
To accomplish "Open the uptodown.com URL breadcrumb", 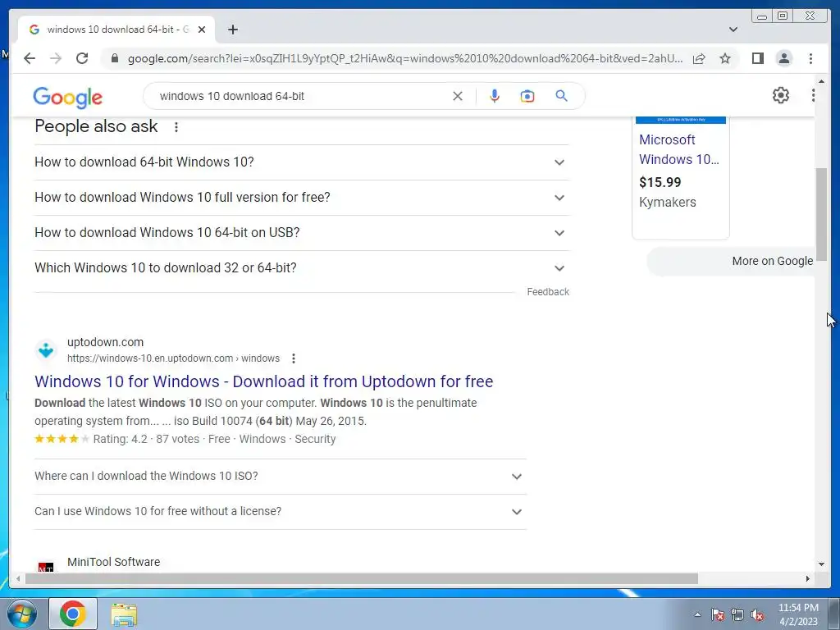I will [173, 358].
